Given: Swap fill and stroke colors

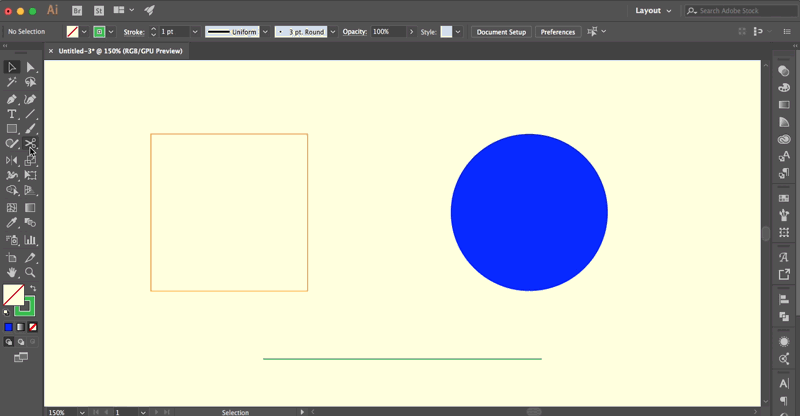Looking at the screenshot, I should click(x=33, y=288).
